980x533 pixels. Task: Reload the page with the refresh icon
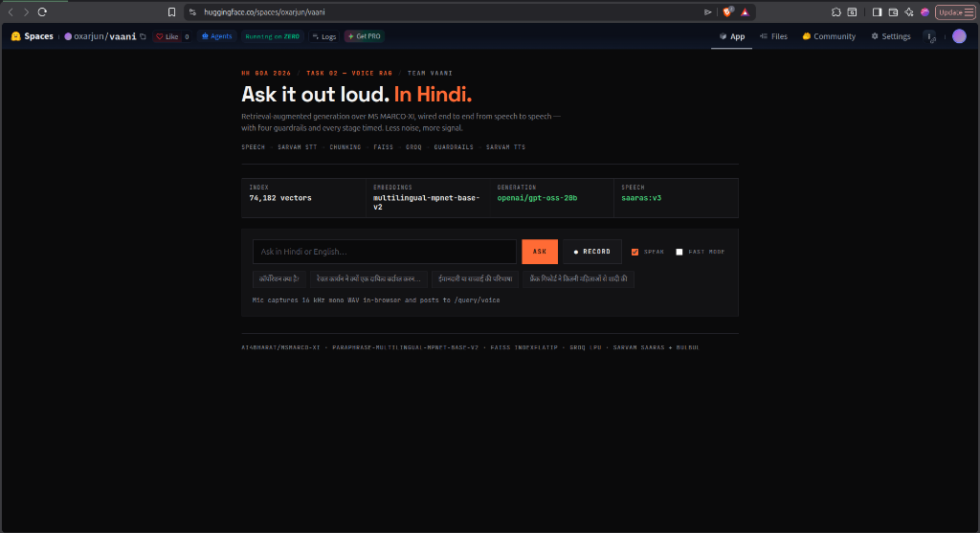42,11
